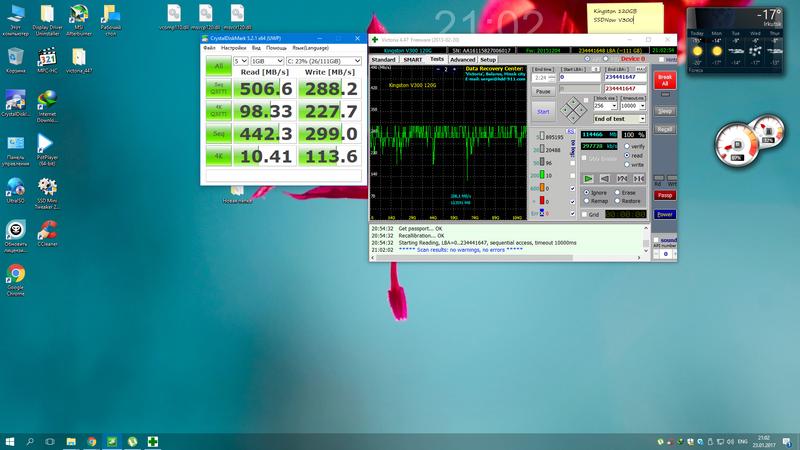Click the Start button in Victoria
Image resolution: width=800 pixels, height=450 pixels.
[x=543, y=112]
